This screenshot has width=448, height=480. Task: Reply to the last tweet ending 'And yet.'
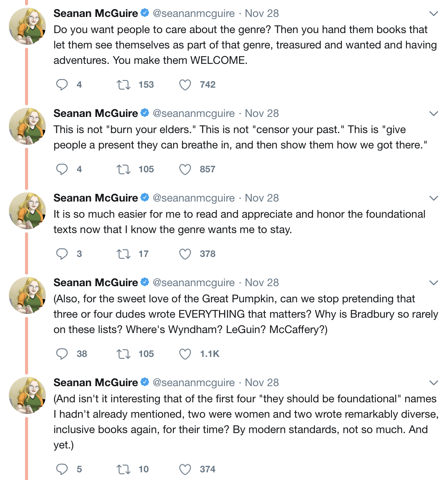tap(62, 469)
